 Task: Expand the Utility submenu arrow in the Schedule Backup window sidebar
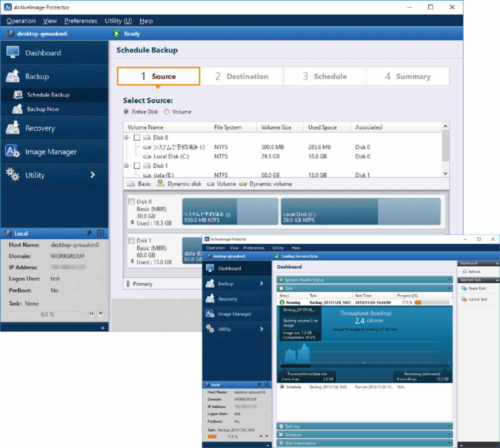click(93, 174)
